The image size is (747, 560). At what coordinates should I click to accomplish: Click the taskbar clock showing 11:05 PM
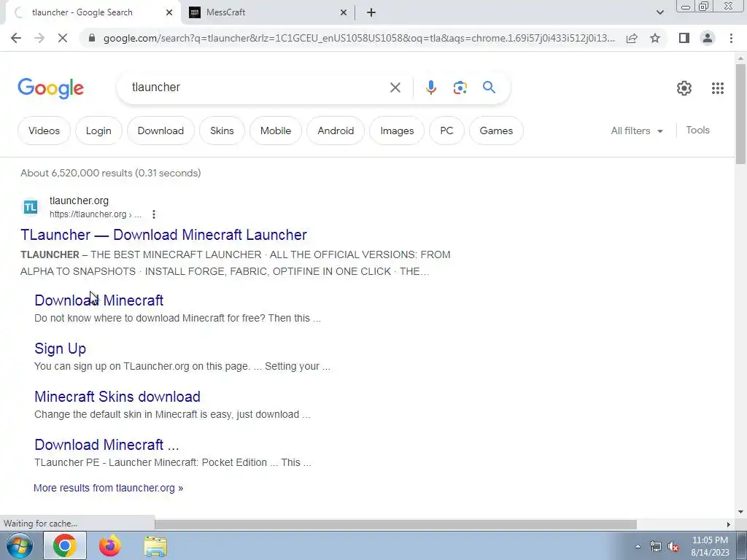click(710, 546)
